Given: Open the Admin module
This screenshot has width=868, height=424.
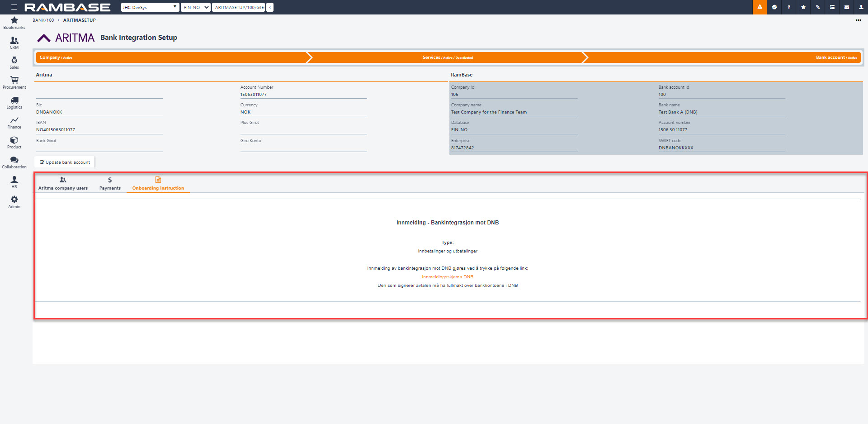Looking at the screenshot, I should pyautogui.click(x=14, y=202).
